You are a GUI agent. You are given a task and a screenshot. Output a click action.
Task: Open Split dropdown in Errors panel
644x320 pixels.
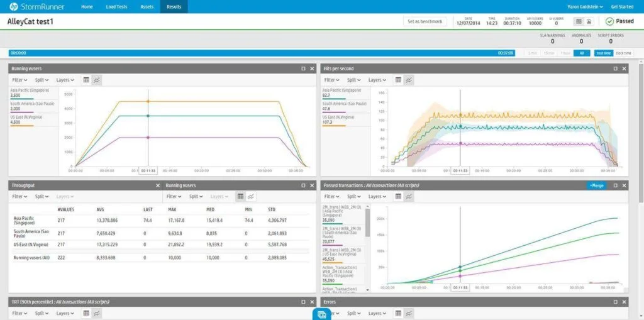pyautogui.click(x=354, y=314)
